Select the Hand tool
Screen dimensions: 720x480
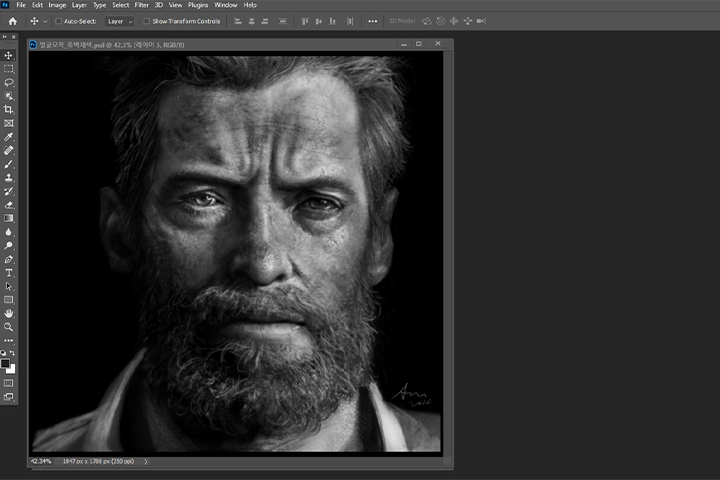pos(9,313)
